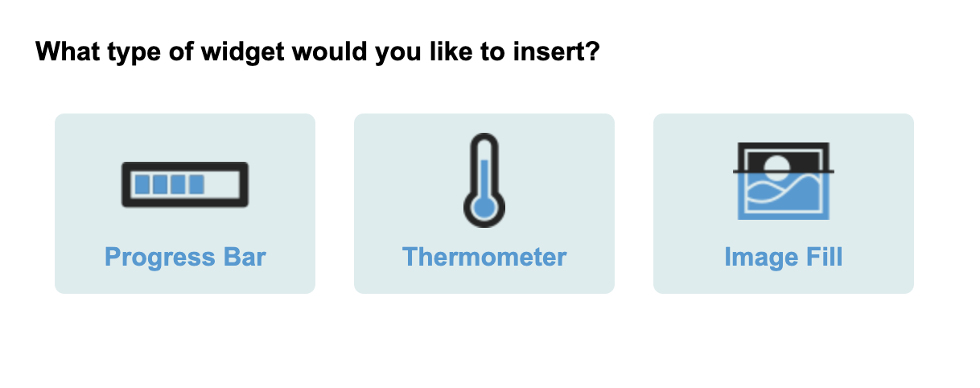Click the progress bar icon

(185, 184)
